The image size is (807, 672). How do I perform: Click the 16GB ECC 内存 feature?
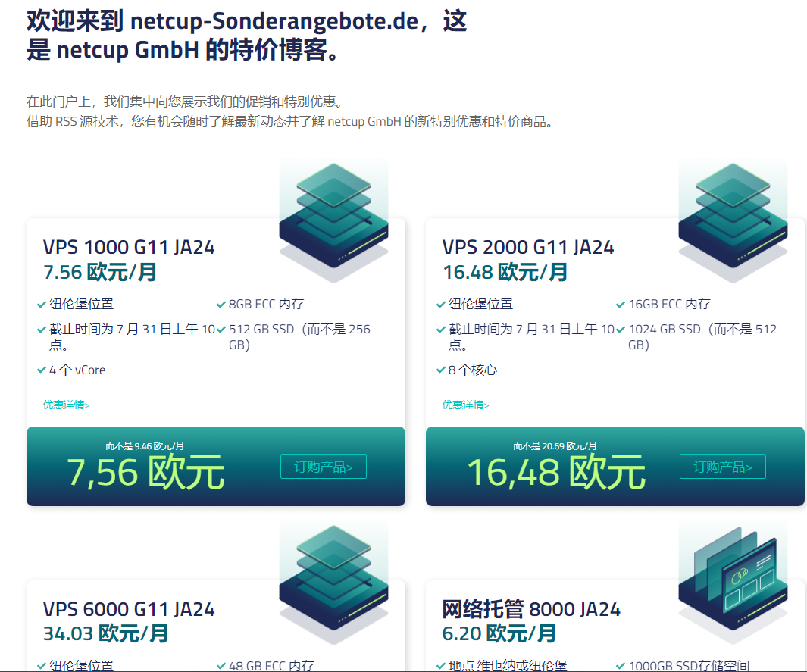tap(669, 304)
